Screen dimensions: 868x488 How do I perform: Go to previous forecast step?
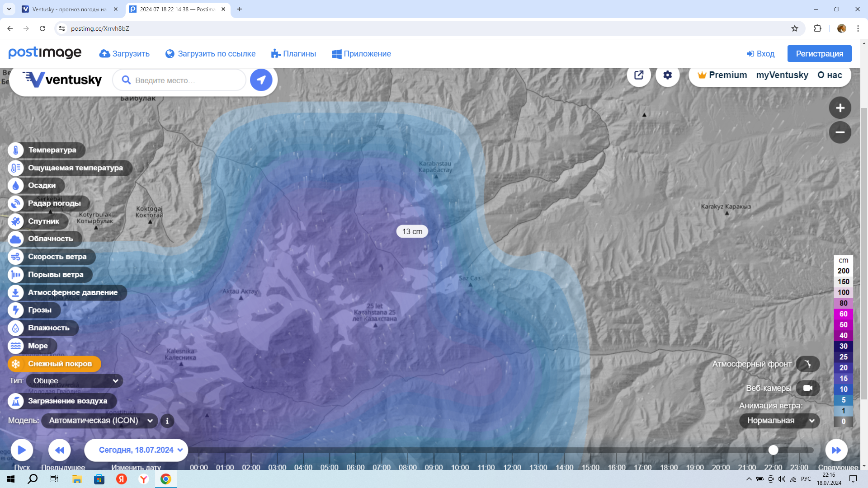click(x=60, y=450)
